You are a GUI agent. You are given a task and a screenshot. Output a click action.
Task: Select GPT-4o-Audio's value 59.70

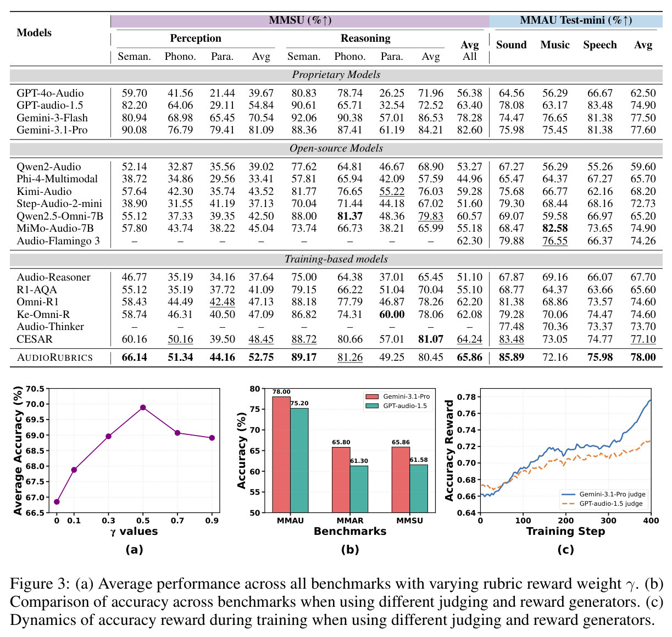point(134,93)
